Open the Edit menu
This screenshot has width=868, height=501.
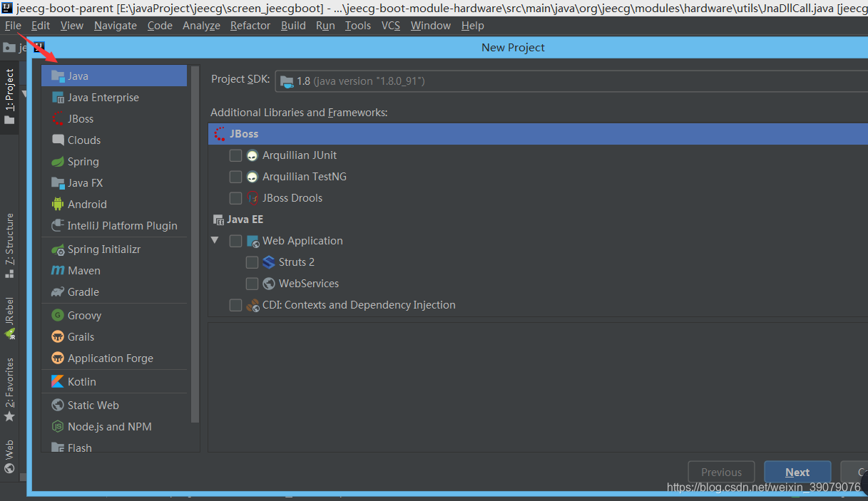(41, 26)
